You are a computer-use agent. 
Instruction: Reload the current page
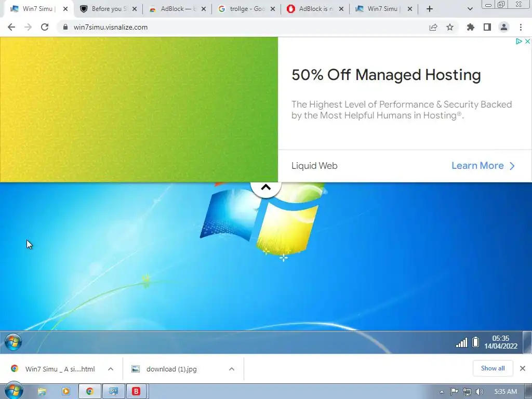pos(45,27)
